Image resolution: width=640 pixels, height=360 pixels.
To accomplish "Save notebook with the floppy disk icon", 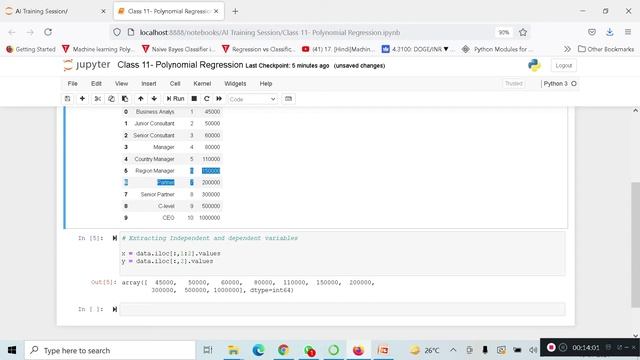I will click(x=68, y=99).
